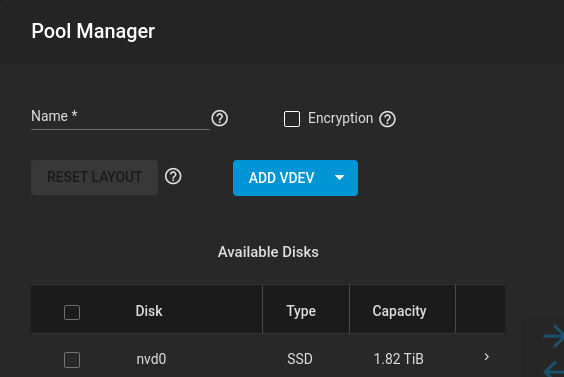
Task: Open the ADD VDEV dropdown arrow
Action: pyautogui.click(x=340, y=177)
